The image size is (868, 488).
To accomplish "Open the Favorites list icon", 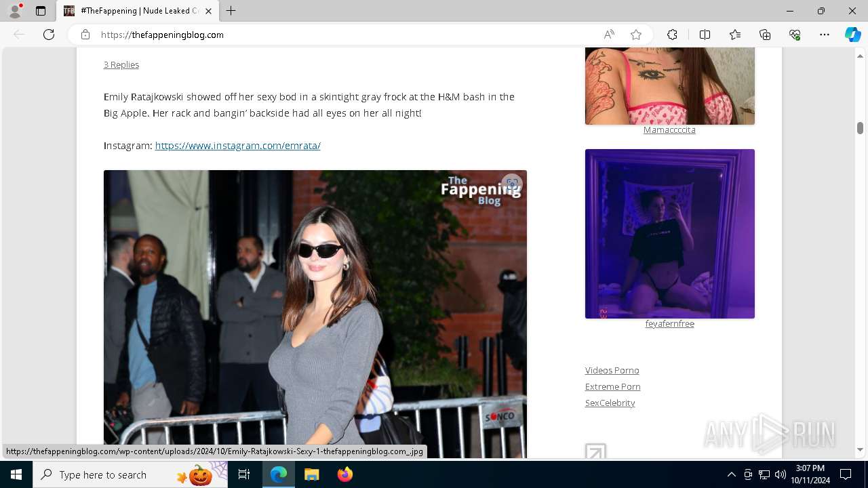I will click(x=735, y=35).
